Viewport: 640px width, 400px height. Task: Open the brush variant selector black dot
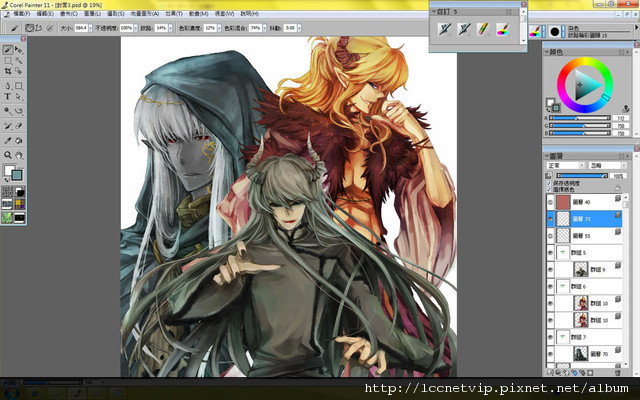pos(554,31)
